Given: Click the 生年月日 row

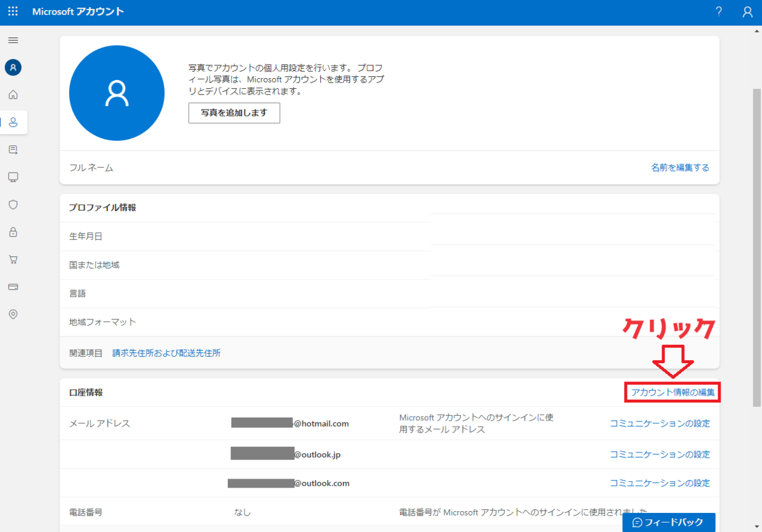Looking at the screenshot, I should 389,236.
